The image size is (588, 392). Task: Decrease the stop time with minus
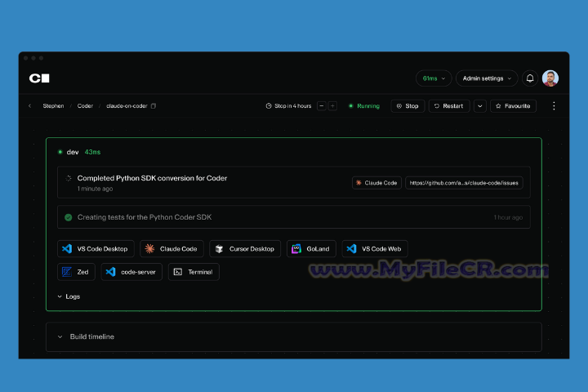pyautogui.click(x=322, y=106)
